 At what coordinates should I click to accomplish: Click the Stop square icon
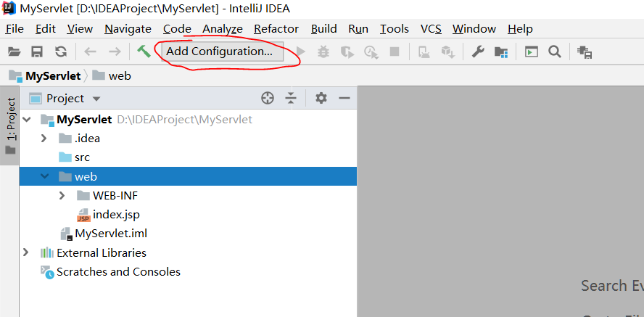click(x=395, y=52)
